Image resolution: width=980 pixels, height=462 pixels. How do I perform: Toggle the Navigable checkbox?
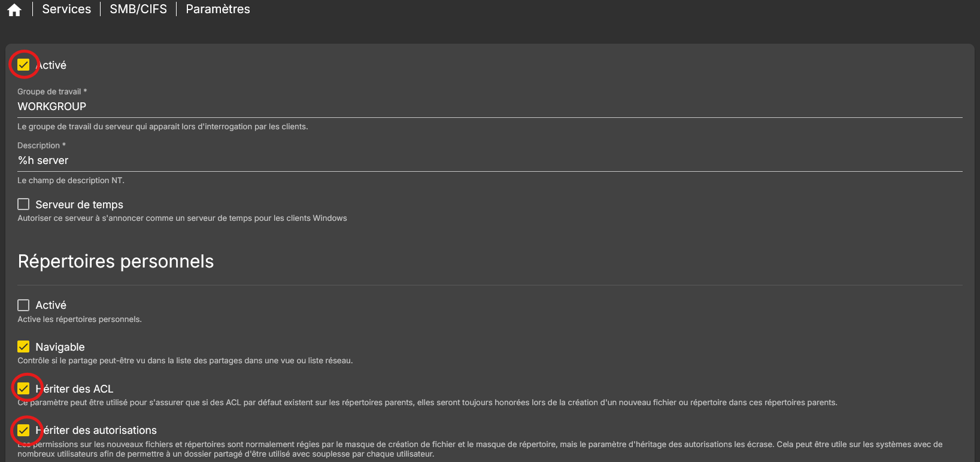23,346
